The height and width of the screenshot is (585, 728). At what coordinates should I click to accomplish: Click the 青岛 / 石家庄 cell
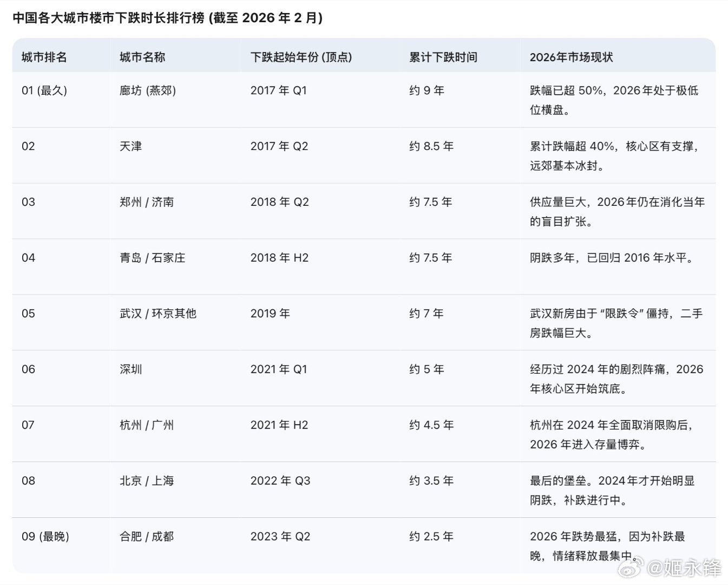coord(152,258)
